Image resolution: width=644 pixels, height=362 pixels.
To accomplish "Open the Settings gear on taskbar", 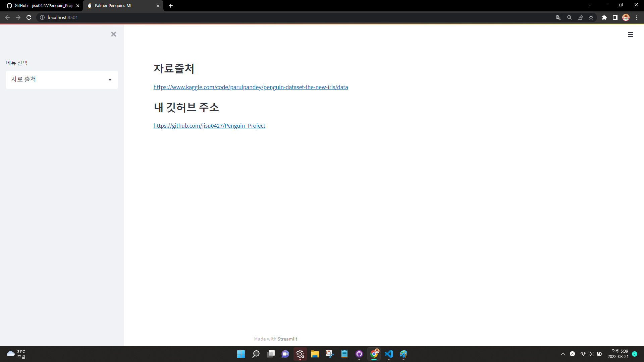I will pos(300,354).
